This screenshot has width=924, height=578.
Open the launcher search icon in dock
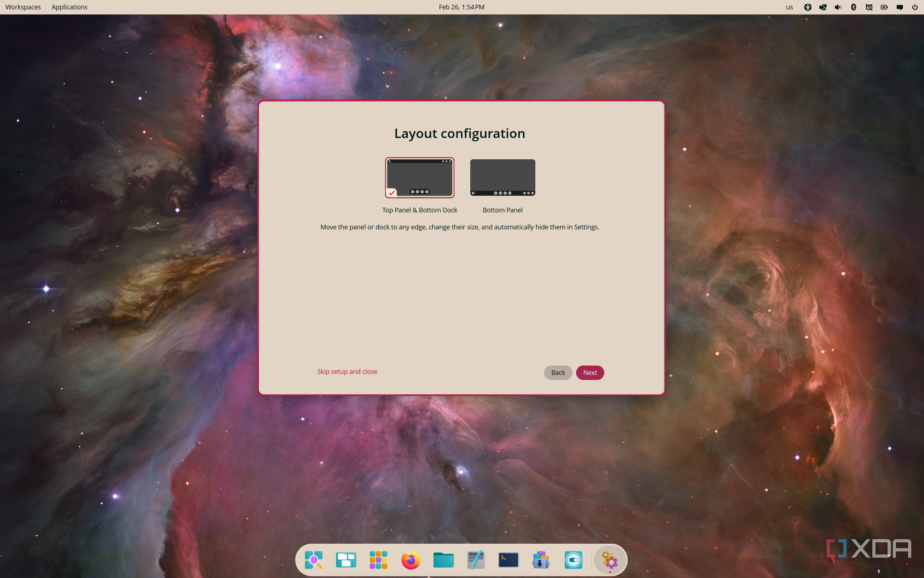(313, 560)
